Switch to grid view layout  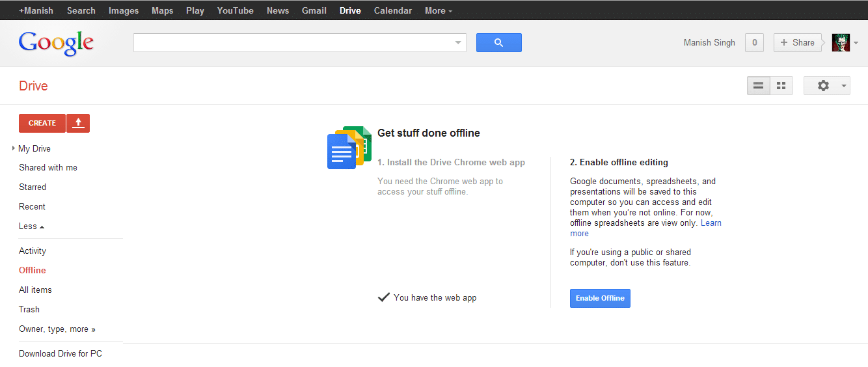tap(781, 86)
